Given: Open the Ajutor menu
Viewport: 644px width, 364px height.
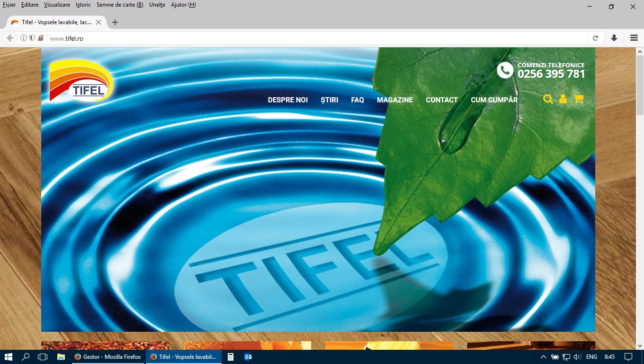Looking at the screenshot, I should pyautogui.click(x=183, y=5).
